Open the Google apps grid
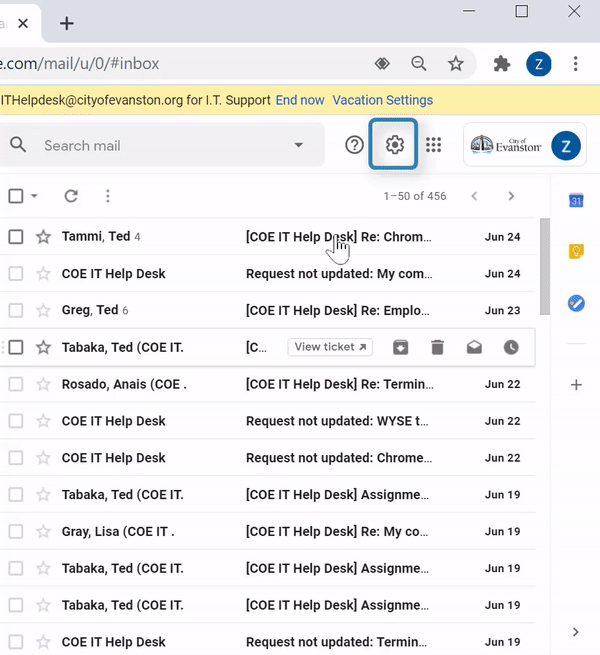 pyautogui.click(x=433, y=145)
